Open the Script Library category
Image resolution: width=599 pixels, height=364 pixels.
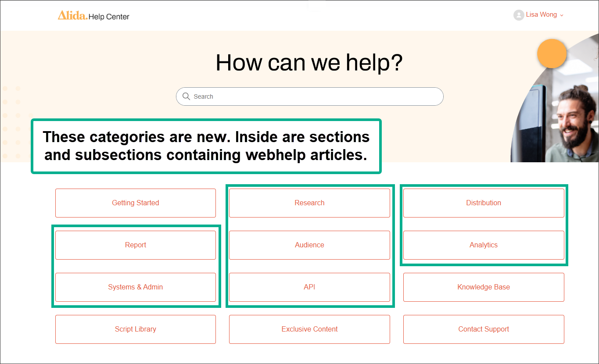136,329
